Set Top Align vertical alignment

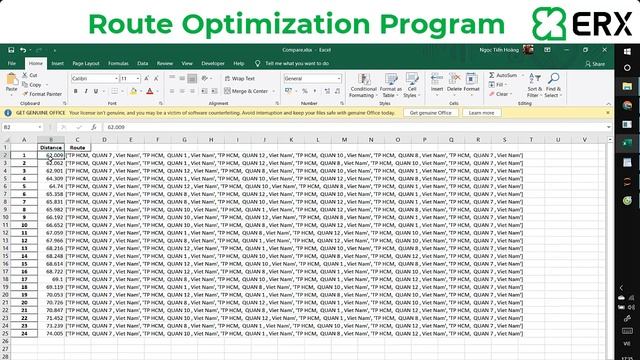[x=172, y=78]
